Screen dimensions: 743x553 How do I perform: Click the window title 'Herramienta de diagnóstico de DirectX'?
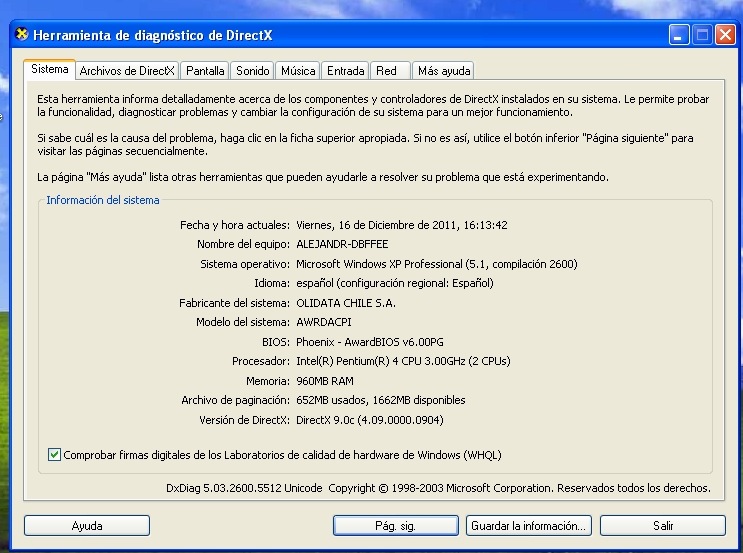coord(153,36)
